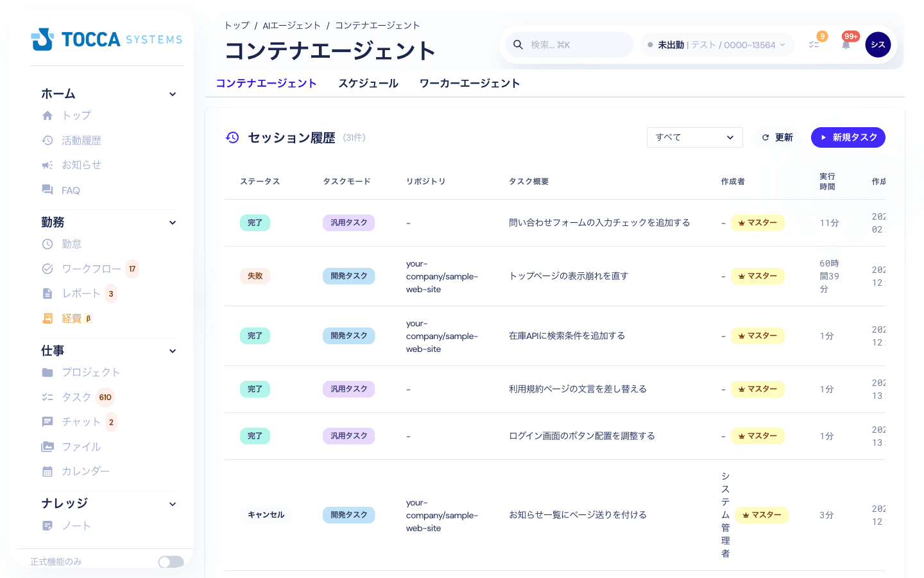Open row 問い合わせフォームの入力チェックを追加する
This screenshot has height=578, width=924.
(555, 223)
